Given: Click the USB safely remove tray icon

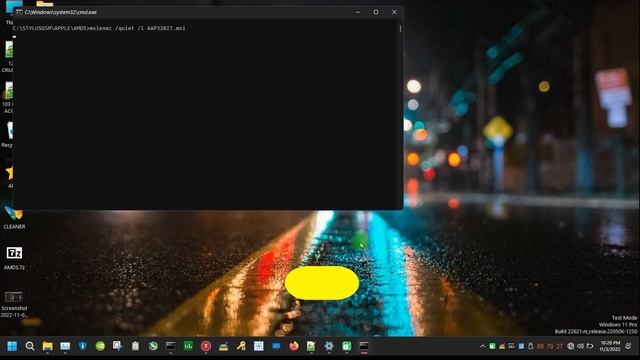Looking at the screenshot, I should point(531,346).
